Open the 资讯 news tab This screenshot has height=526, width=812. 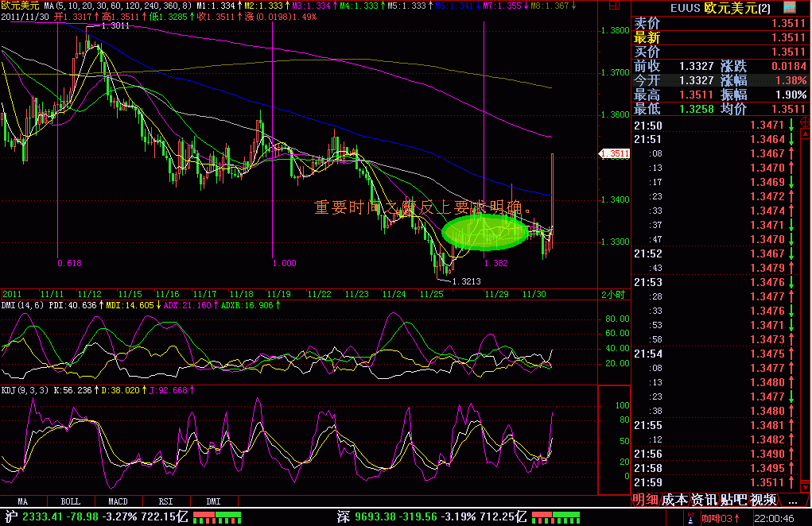pos(705,500)
